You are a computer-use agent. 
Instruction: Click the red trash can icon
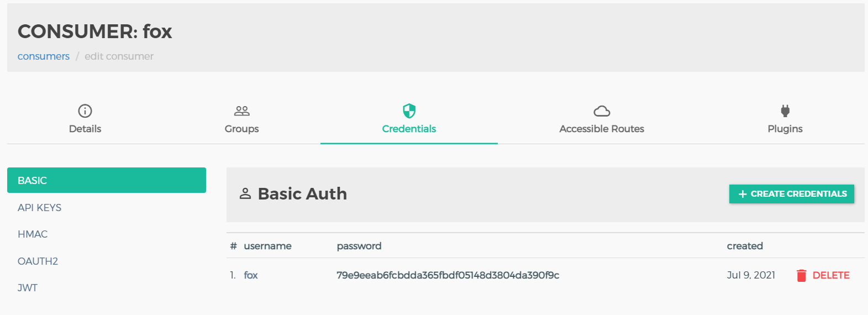802,275
